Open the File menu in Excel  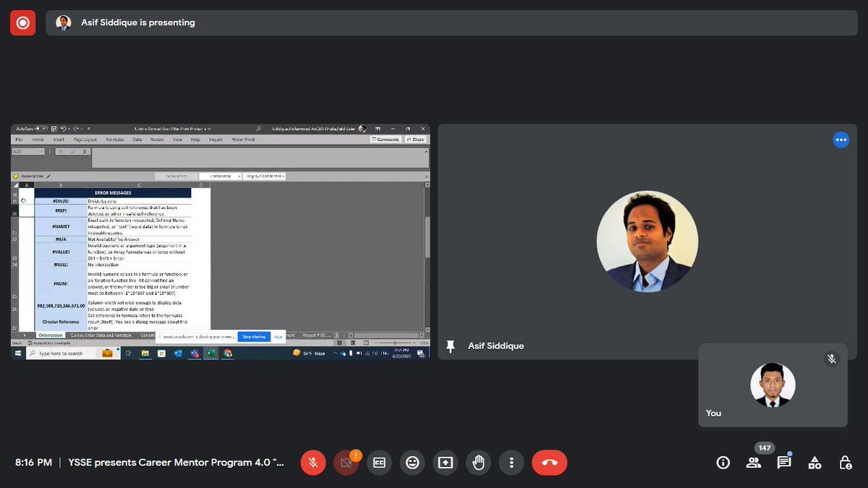(x=19, y=139)
